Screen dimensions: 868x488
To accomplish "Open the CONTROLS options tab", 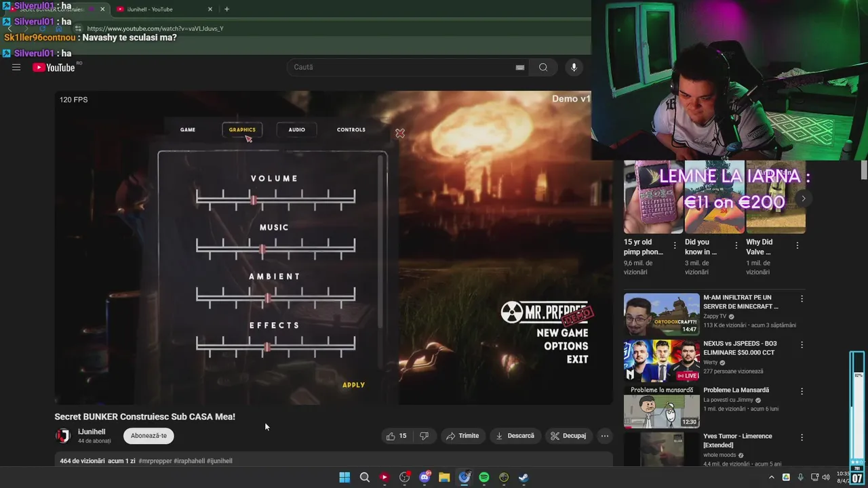I will point(351,129).
